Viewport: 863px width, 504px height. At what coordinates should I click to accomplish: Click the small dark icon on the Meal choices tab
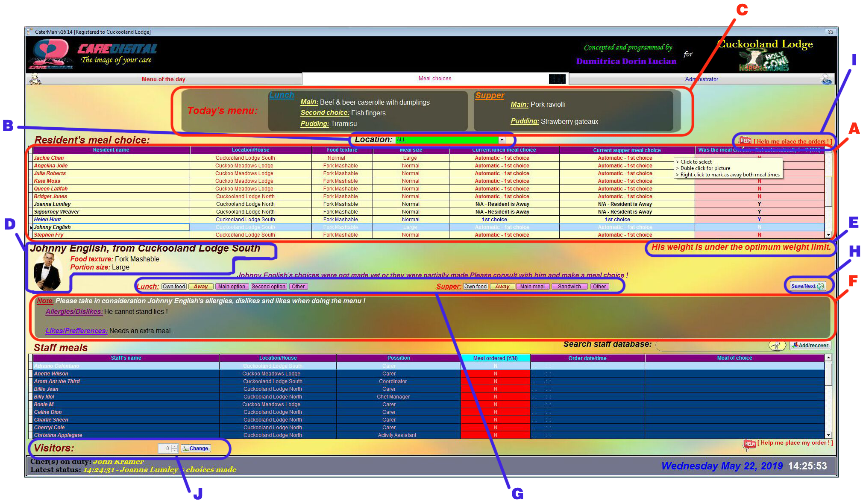(557, 79)
